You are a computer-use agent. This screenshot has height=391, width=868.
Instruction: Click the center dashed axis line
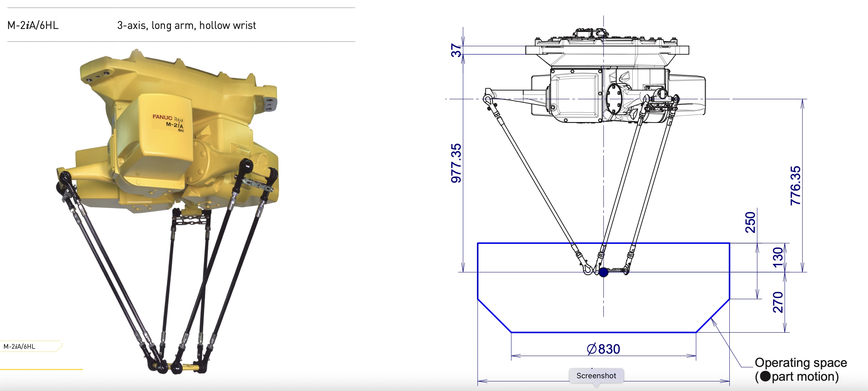(x=603, y=185)
